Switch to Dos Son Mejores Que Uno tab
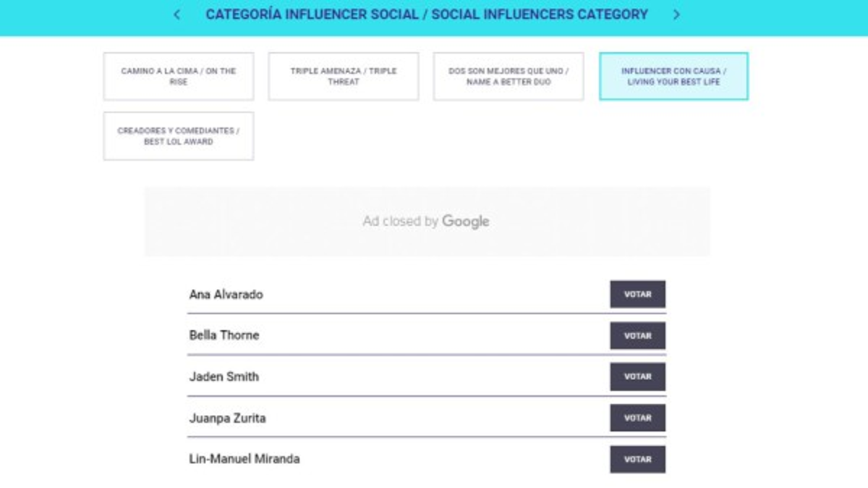This screenshot has height=488, width=868. pyautogui.click(x=509, y=76)
